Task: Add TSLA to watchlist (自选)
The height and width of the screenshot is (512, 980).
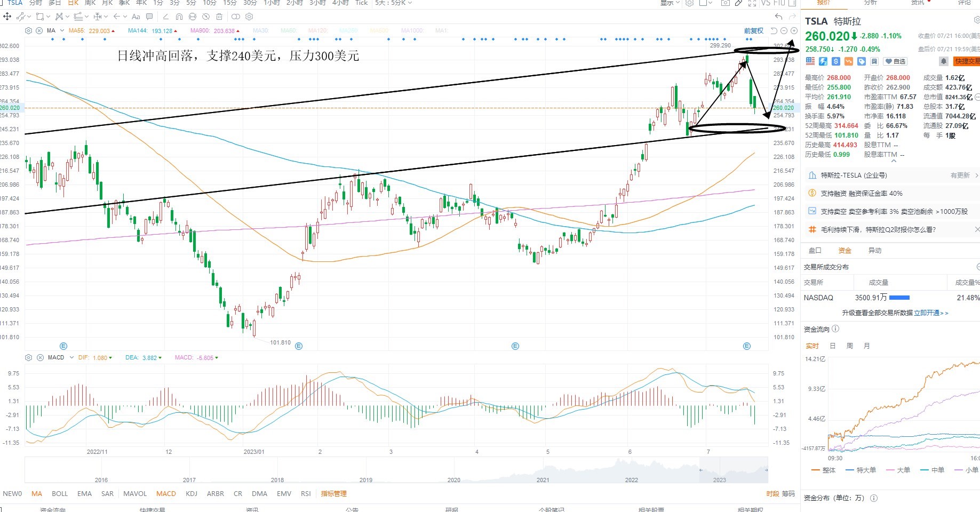Action: pyautogui.click(x=896, y=61)
